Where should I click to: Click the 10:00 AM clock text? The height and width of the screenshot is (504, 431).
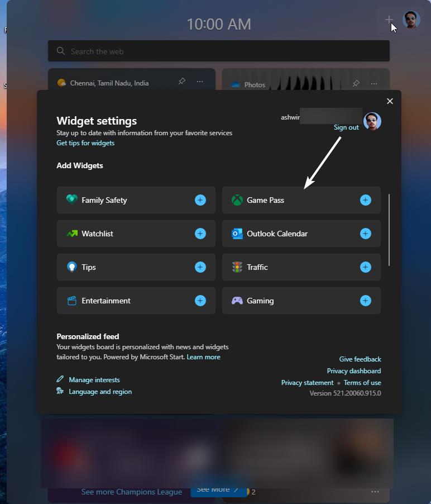[x=219, y=25]
